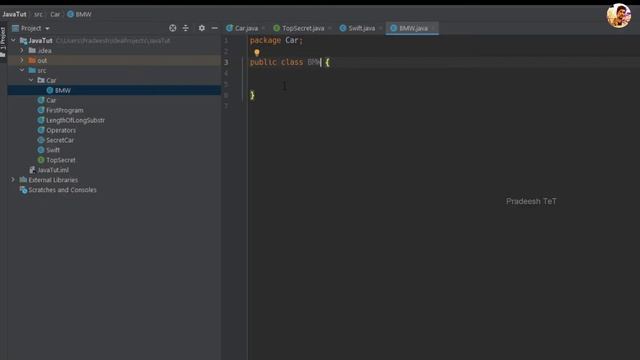Viewport: 640px width, 360px height.
Task: Open the Car class under src
Action: [51, 100]
